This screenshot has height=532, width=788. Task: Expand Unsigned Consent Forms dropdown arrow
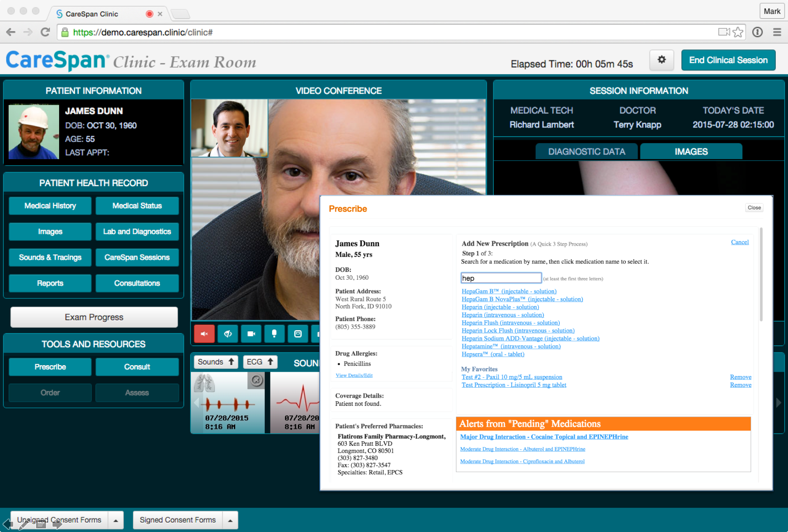pos(116,520)
